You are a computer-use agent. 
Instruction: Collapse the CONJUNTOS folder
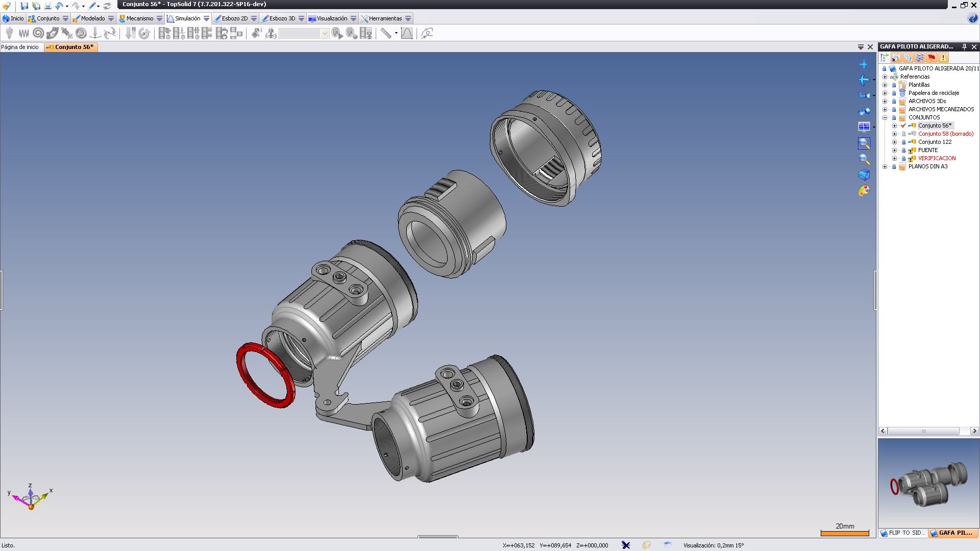pos(885,117)
